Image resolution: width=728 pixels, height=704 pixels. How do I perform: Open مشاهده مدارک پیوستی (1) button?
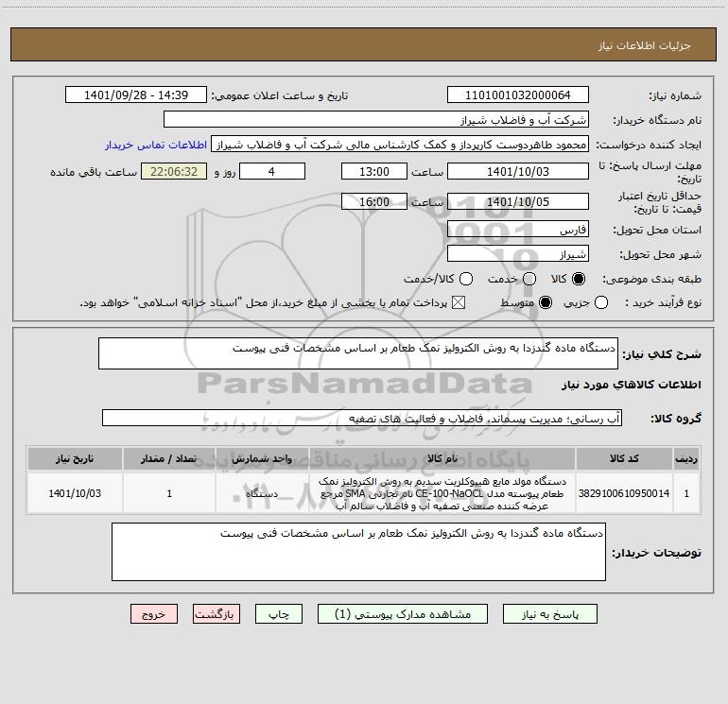(403, 614)
